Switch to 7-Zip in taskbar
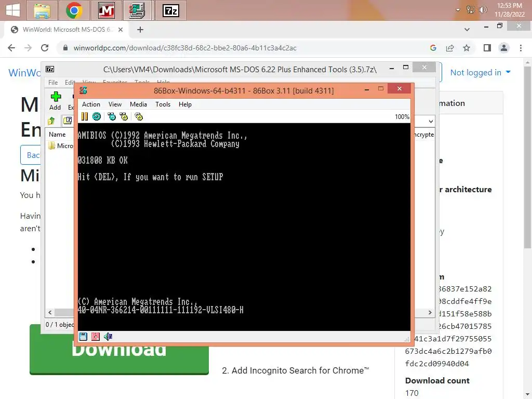Viewport: 532px width, 399px height. pyautogui.click(x=170, y=11)
